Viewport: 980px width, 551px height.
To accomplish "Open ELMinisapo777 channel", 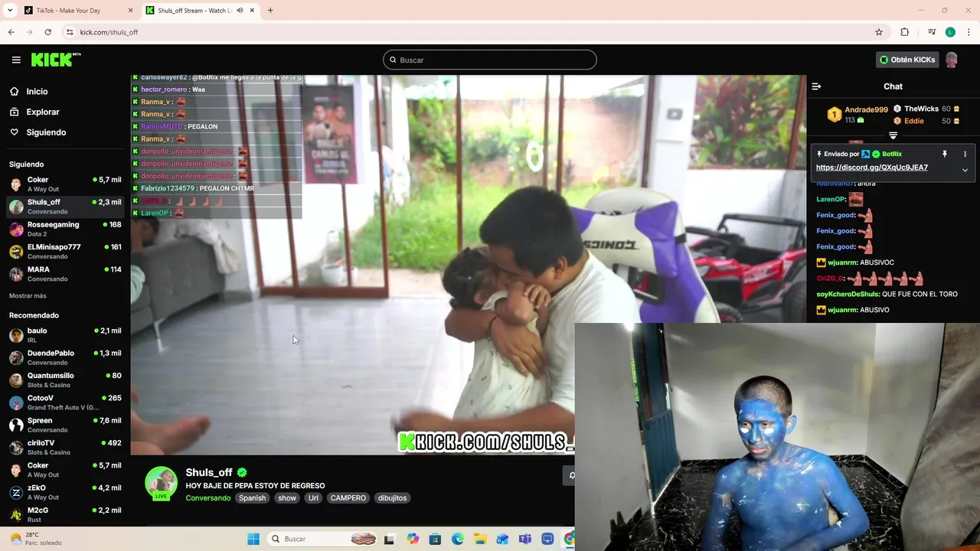I will (65, 251).
